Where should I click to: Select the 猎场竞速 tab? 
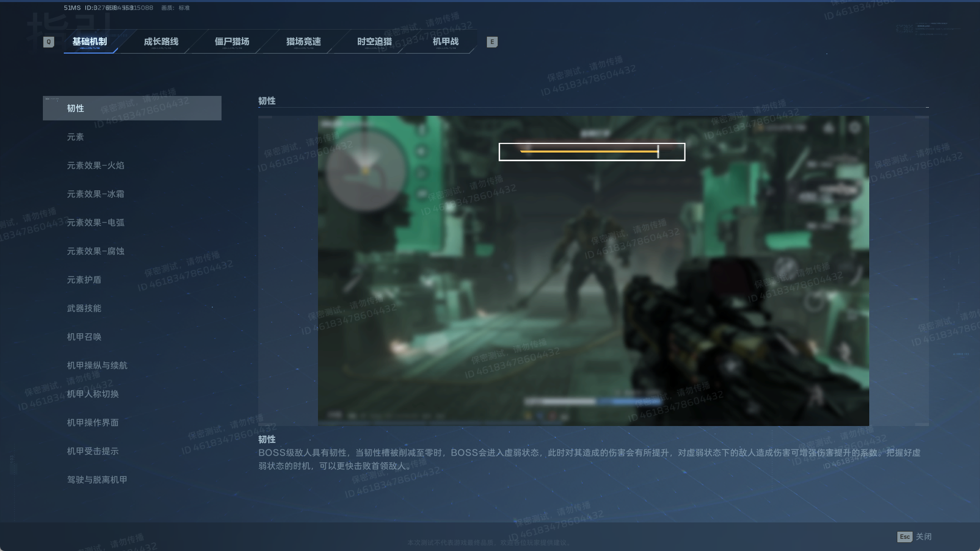coord(303,42)
